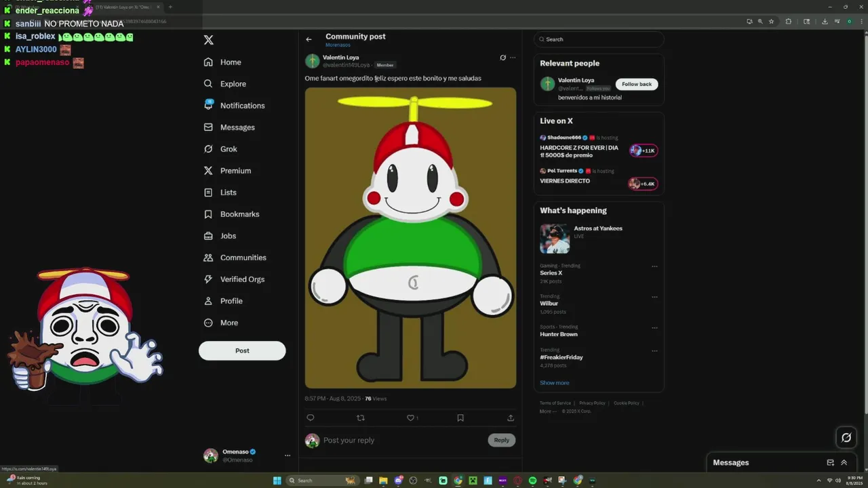
Task: Click the Verified Orgs lightning icon
Action: [208, 279]
